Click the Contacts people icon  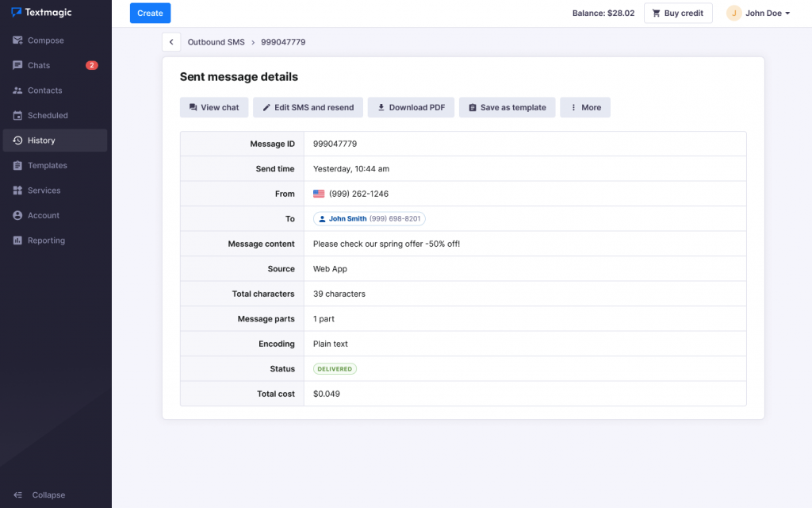coord(17,90)
